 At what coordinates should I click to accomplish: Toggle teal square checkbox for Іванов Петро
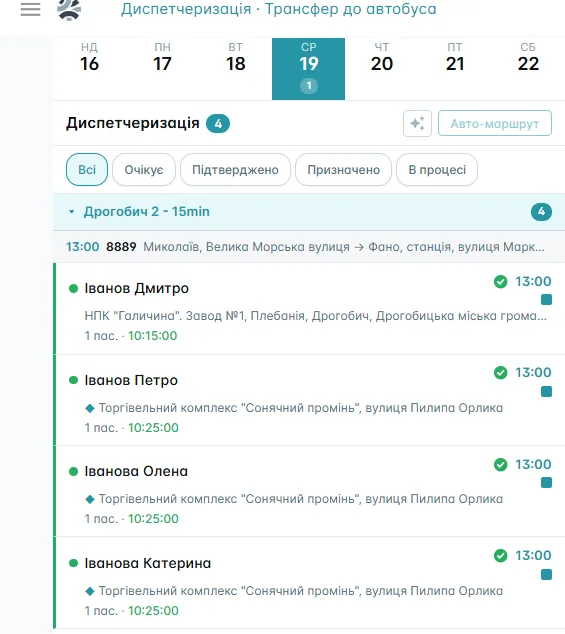[546, 391]
